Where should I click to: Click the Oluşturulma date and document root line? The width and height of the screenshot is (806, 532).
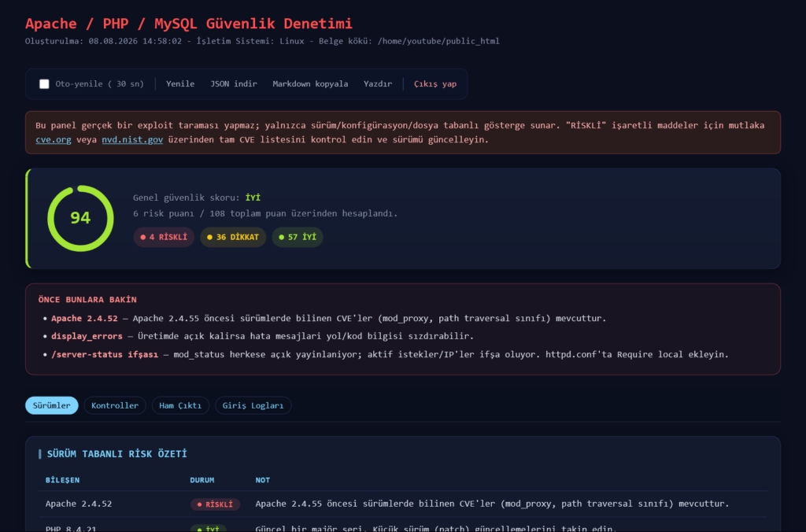click(x=262, y=41)
